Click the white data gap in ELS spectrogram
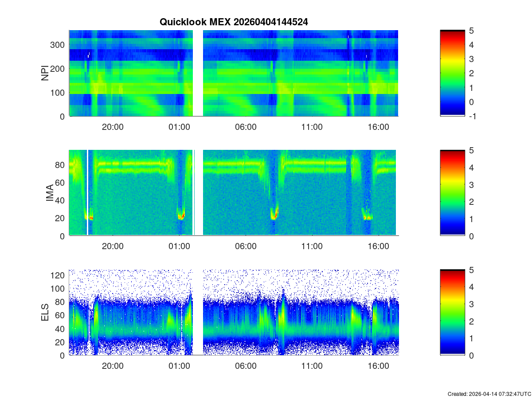Screen dimensions: 532x399 (x=198, y=313)
